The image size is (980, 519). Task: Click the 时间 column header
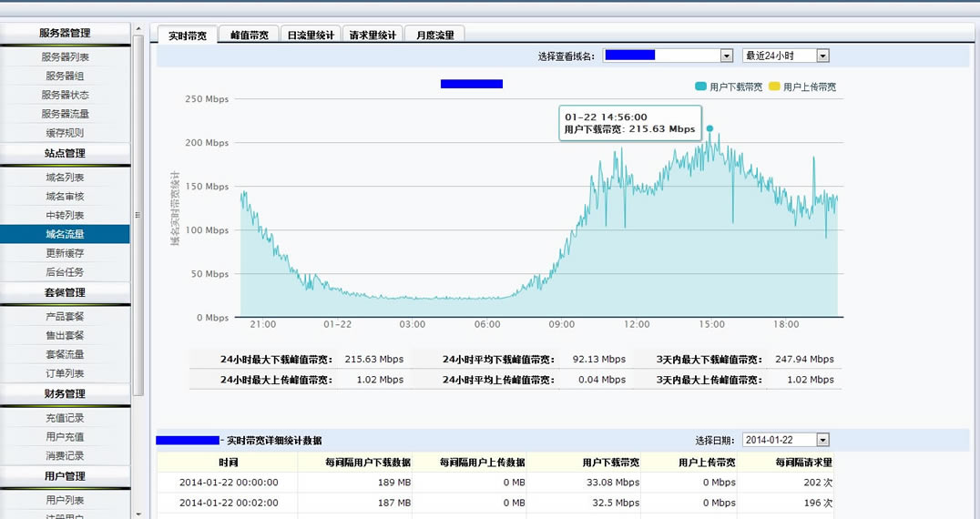tap(228, 463)
